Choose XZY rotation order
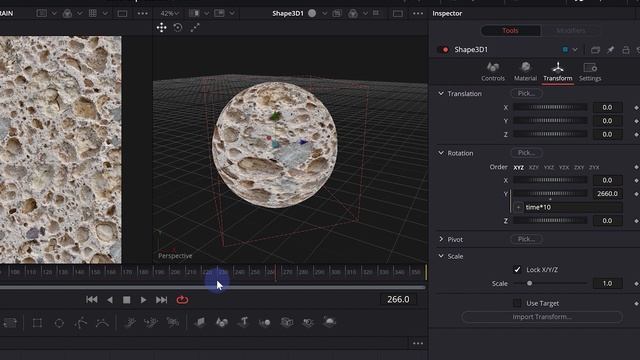This screenshot has width=640, height=360. coord(533,167)
